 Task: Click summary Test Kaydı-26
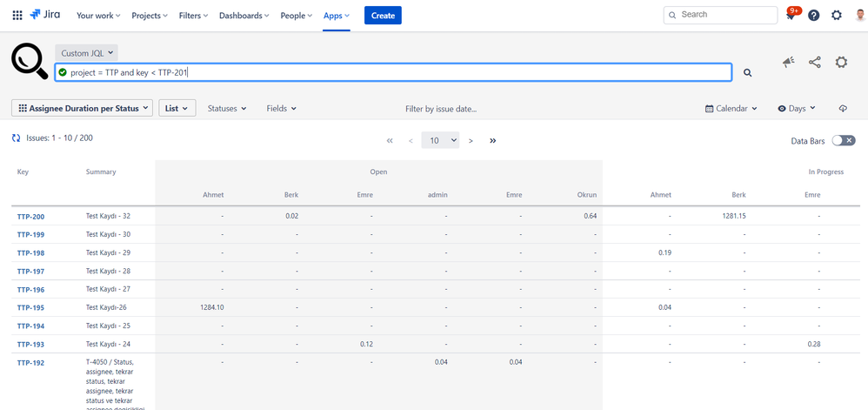[x=107, y=307]
